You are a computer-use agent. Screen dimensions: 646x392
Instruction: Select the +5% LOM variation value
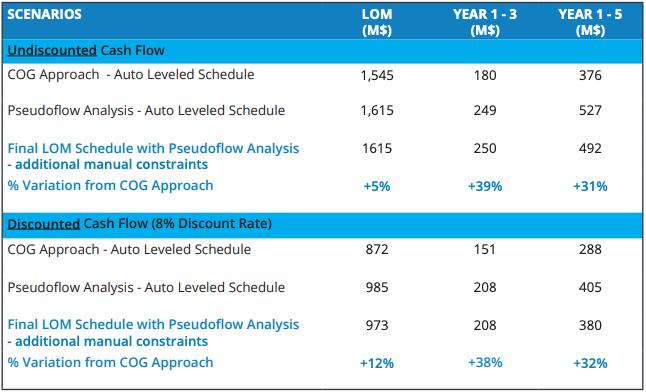(377, 186)
